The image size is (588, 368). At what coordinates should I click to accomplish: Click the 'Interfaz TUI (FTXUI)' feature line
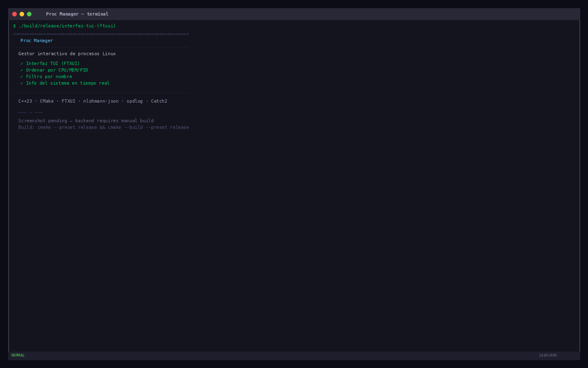[50, 63]
